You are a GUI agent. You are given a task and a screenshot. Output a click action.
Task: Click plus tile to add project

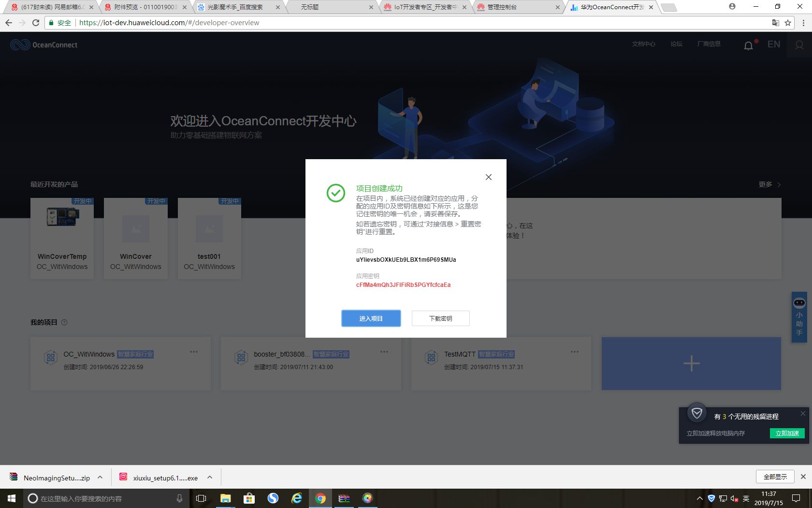coord(691,363)
